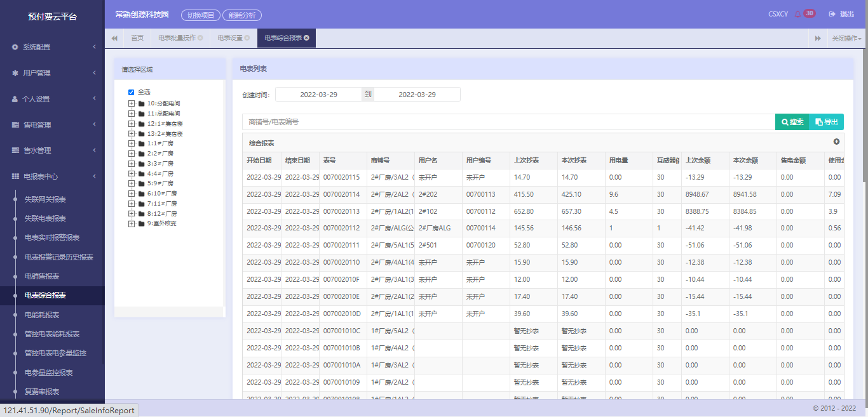This screenshot has width=868, height=417.
Task: Open 复费率报表 in sidebar
Action: [42, 392]
